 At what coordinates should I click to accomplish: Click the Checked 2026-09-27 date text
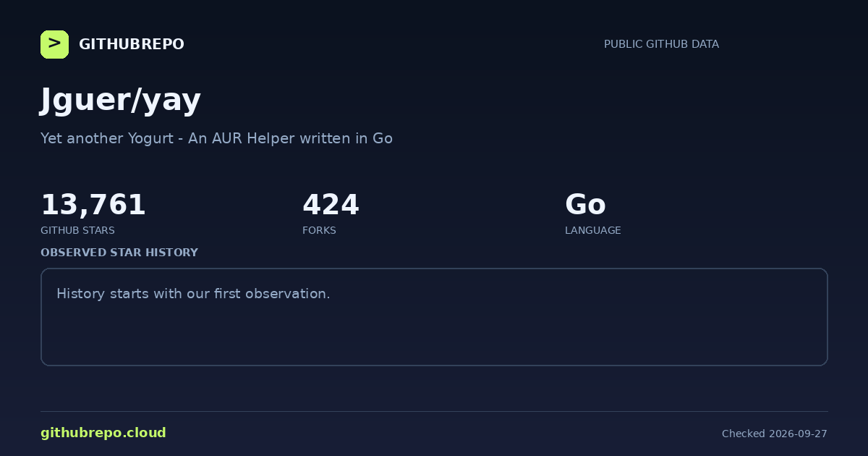tap(775, 434)
